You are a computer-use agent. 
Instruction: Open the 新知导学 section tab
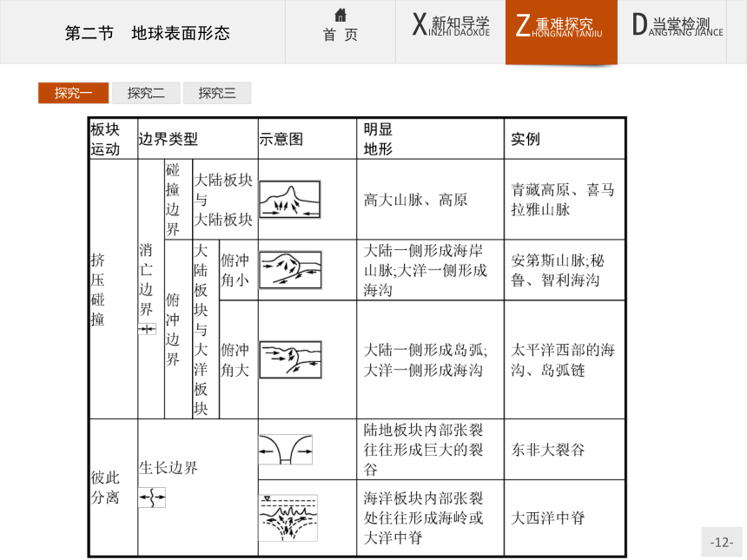tap(451, 31)
